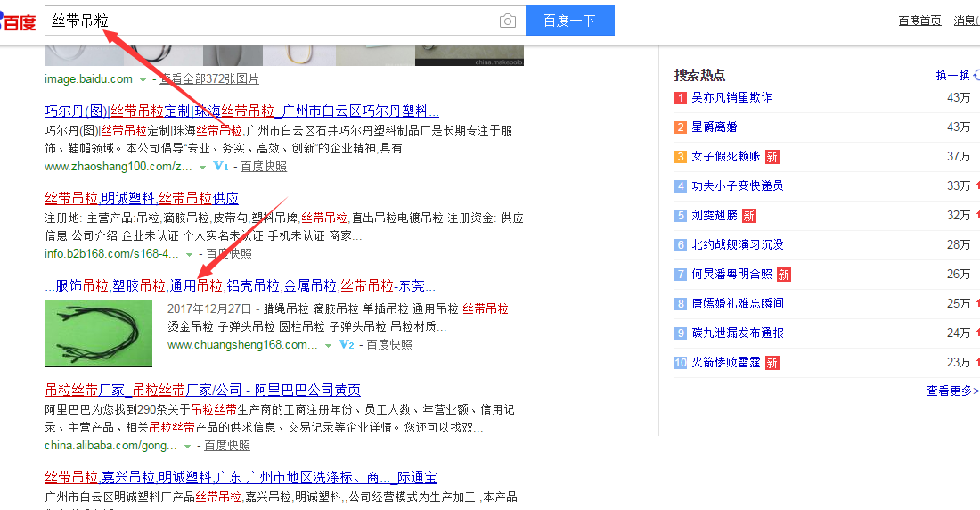
Task: Click the V2 badge beside chuangsheng168.com
Action: coord(347,344)
